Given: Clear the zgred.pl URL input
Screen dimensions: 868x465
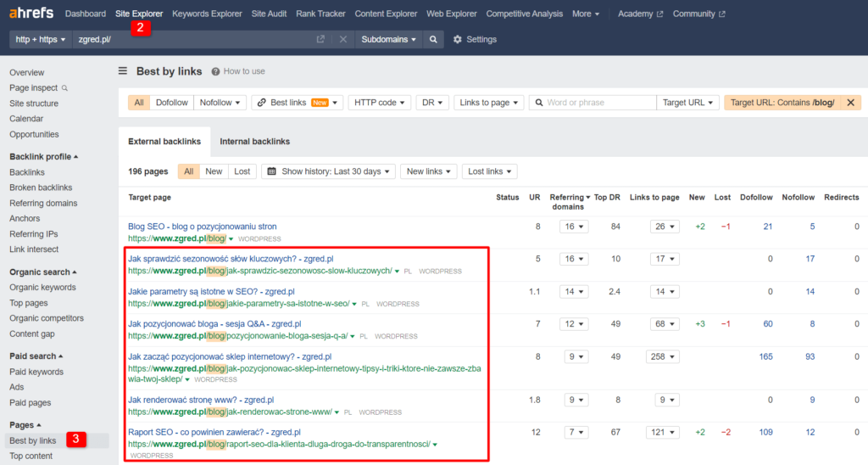Looking at the screenshot, I should [x=343, y=40].
